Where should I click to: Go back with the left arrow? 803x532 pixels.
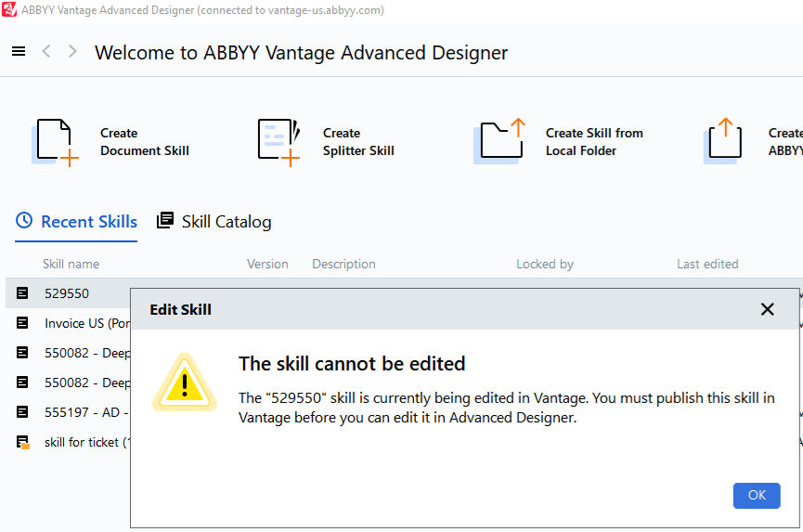coord(46,51)
